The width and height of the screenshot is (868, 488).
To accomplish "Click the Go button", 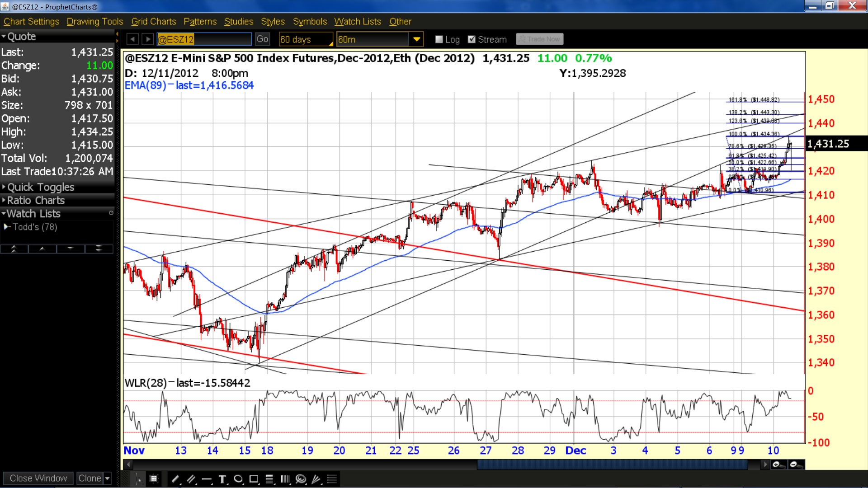I will [262, 39].
